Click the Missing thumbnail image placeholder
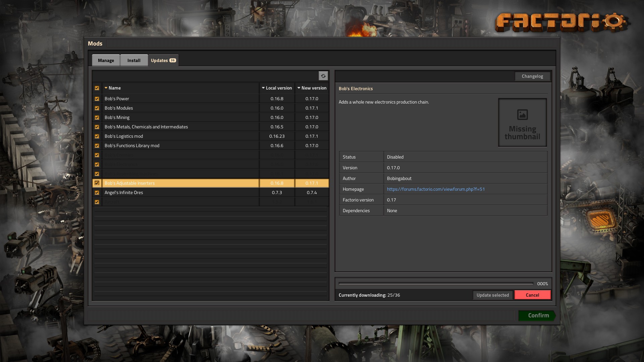The width and height of the screenshot is (644, 362). click(522, 123)
